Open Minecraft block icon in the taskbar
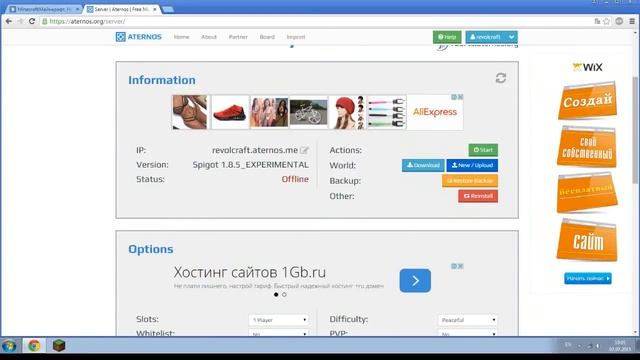Image resolution: width=640 pixels, height=360 pixels. pyautogui.click(x=59, y=346)
